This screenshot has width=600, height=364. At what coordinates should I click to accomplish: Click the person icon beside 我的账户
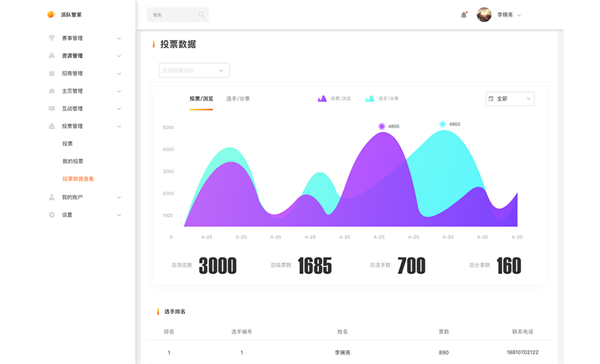tap(52, 197)
